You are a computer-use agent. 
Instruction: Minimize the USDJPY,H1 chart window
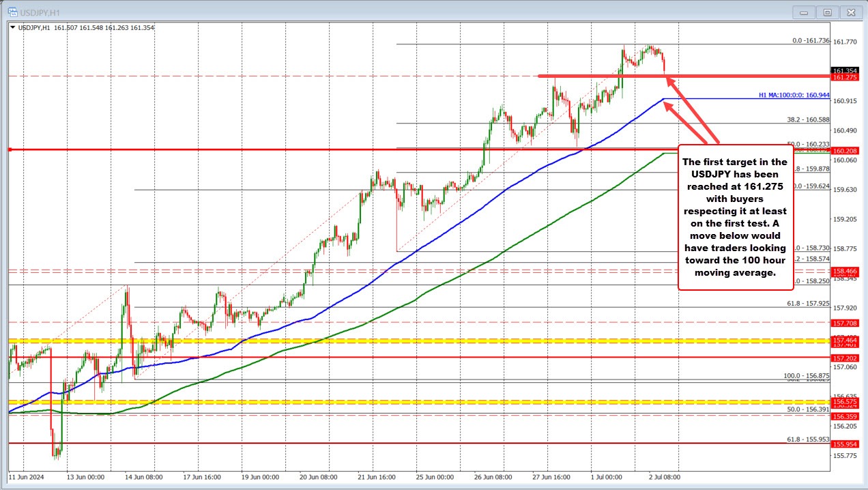[x=803, y=12]
